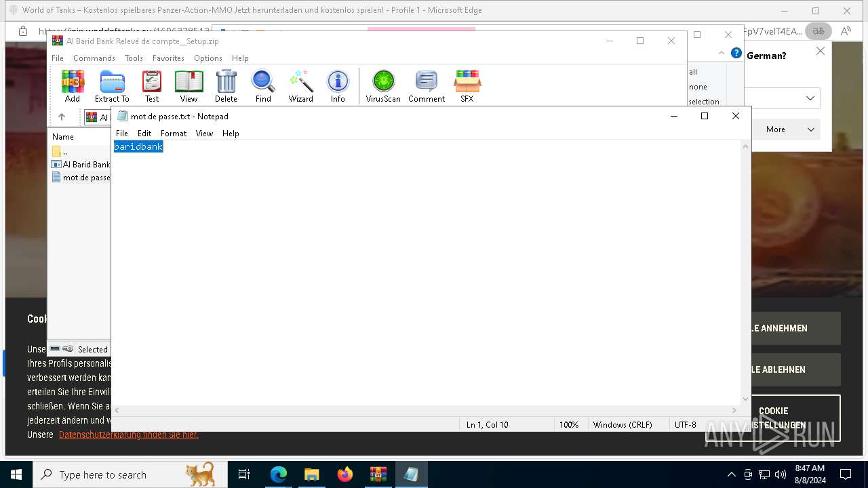Click the Extract To icon in WinRAR
The width and height of the screenshot is (868, 488).
click(x=112, y=86)
